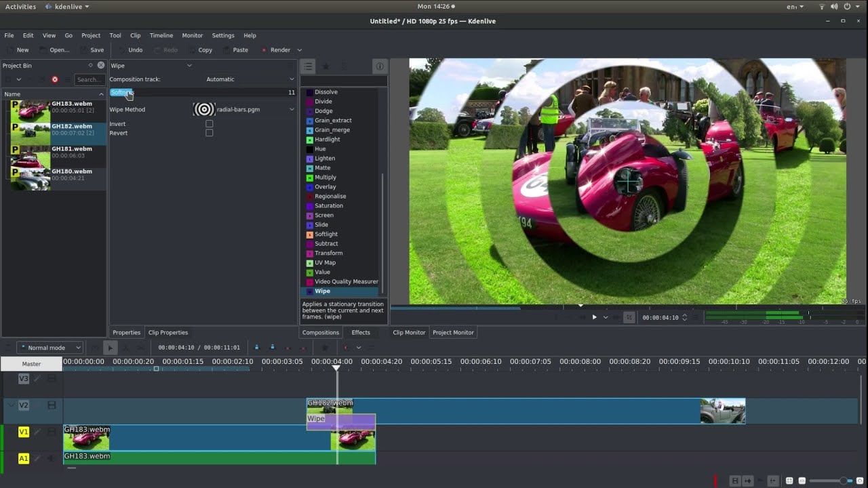Show main compositions list icon
868x488 pixels.
coord(308,66)
